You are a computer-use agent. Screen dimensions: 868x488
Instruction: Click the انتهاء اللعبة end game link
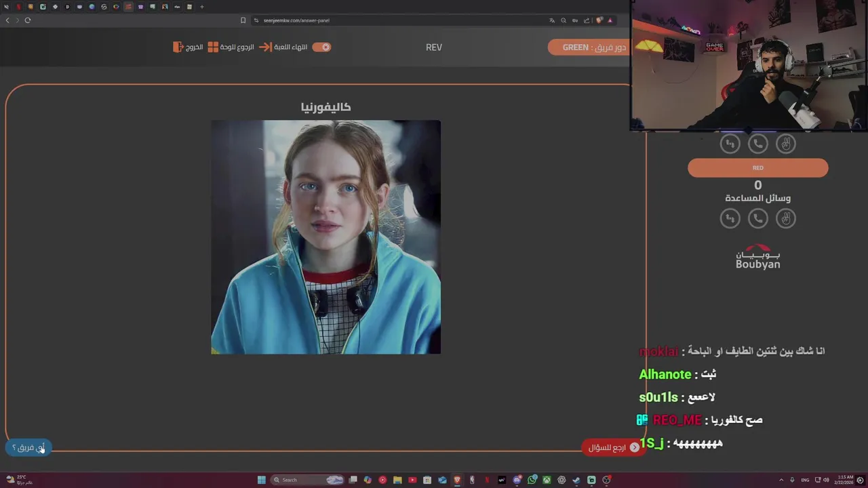pos(291,47)
